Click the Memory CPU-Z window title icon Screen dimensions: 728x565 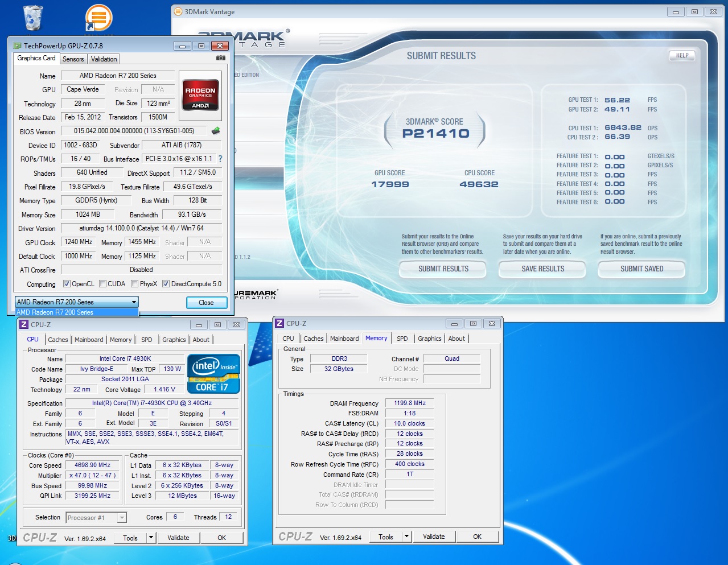point(279,323)
